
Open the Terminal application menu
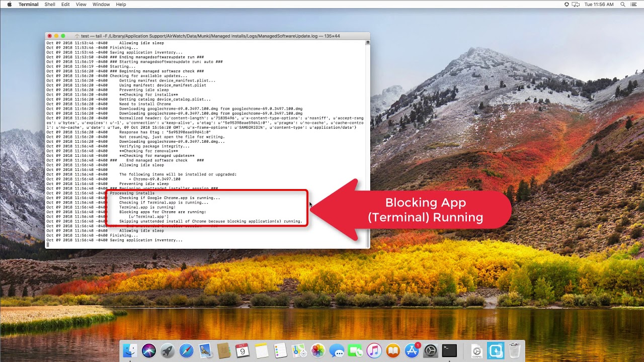tap(28, 5)
